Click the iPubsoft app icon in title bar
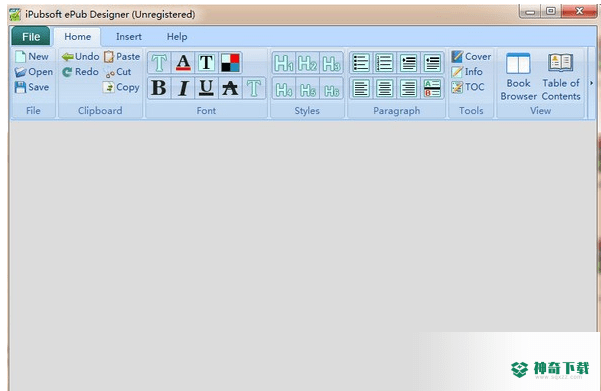The height and width of the screenshot is (391, 601). [15, 15]
